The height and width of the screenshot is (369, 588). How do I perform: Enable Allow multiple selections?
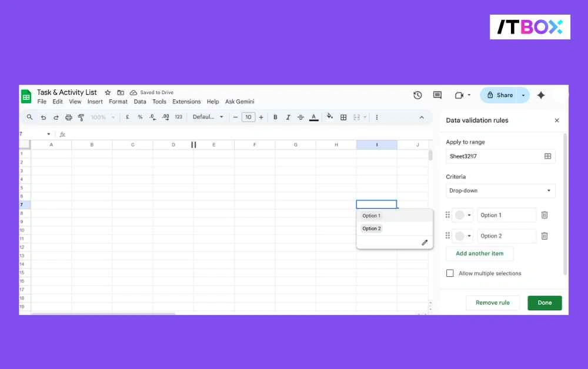click(x=450, y=273)
